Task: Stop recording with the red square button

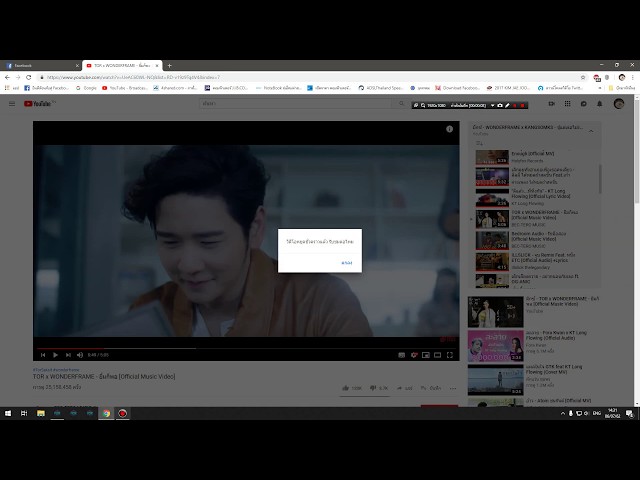Action: coord(522,105)
